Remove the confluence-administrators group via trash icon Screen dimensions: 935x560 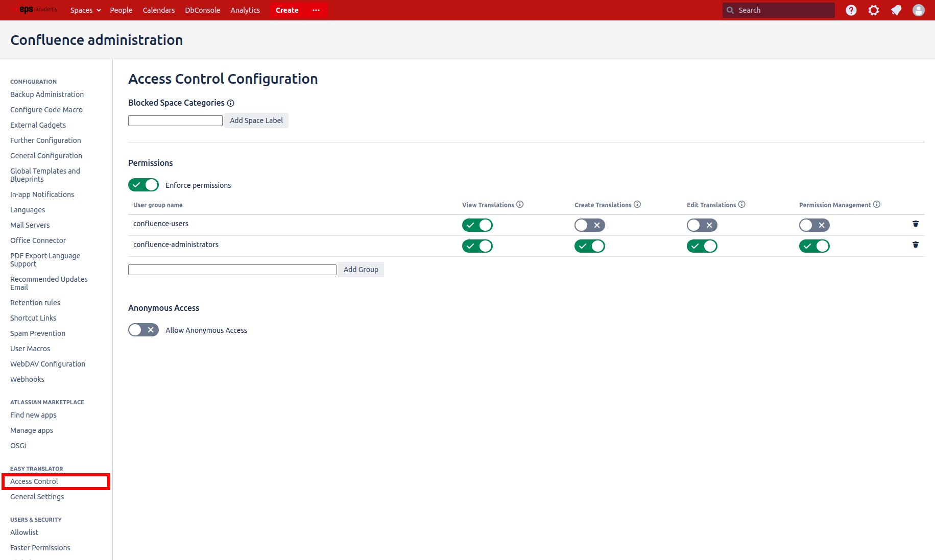coord(915,245)
